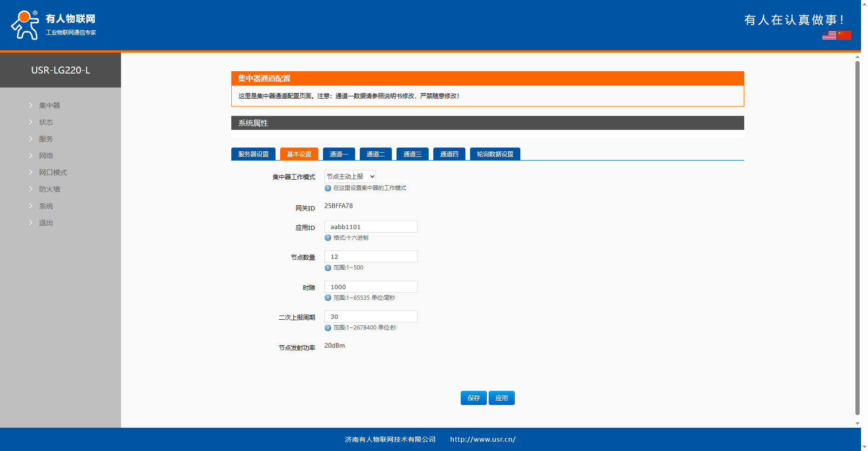Screen dimensions: 868x451
Task: Click the page vertical scrollbar thumb
Action: coord(857,237)
